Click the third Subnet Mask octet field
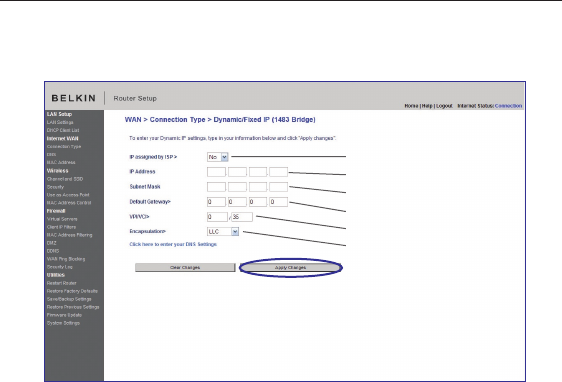This screenshot has width=562, height=382. (x=258, y=187)
